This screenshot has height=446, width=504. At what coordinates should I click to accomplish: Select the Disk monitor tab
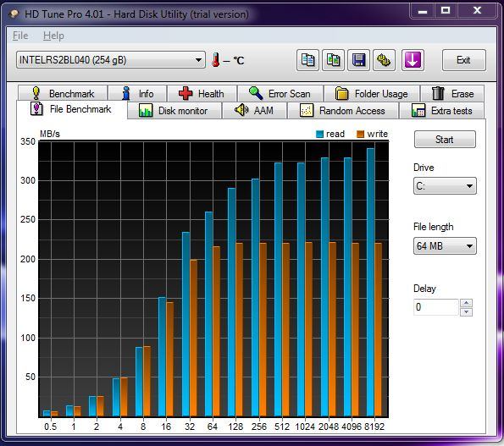point(174,111)
